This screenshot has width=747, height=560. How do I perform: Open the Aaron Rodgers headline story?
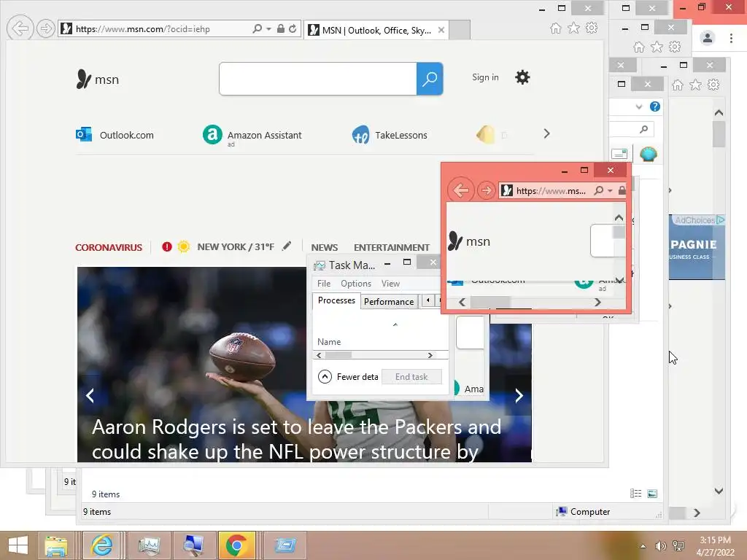(x=296, y=439)
